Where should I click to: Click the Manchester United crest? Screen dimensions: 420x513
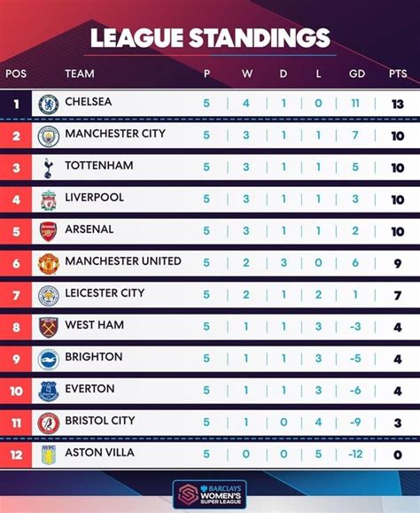tap(49, 264)
